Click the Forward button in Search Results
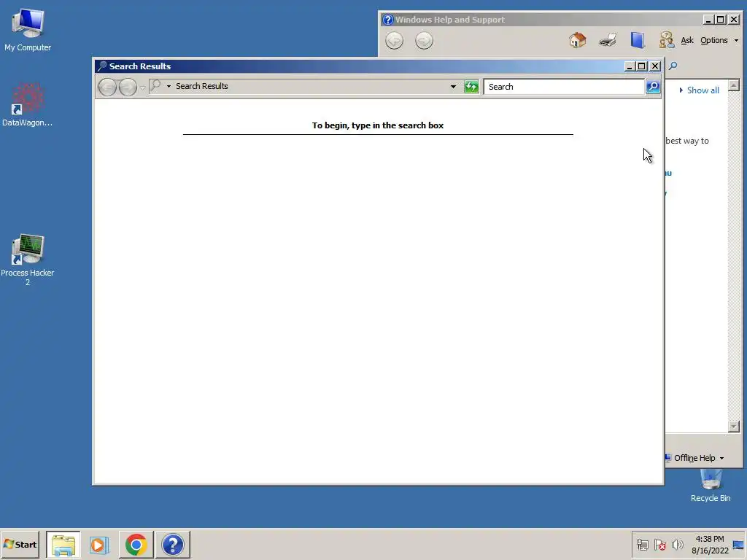 (128, 87)
